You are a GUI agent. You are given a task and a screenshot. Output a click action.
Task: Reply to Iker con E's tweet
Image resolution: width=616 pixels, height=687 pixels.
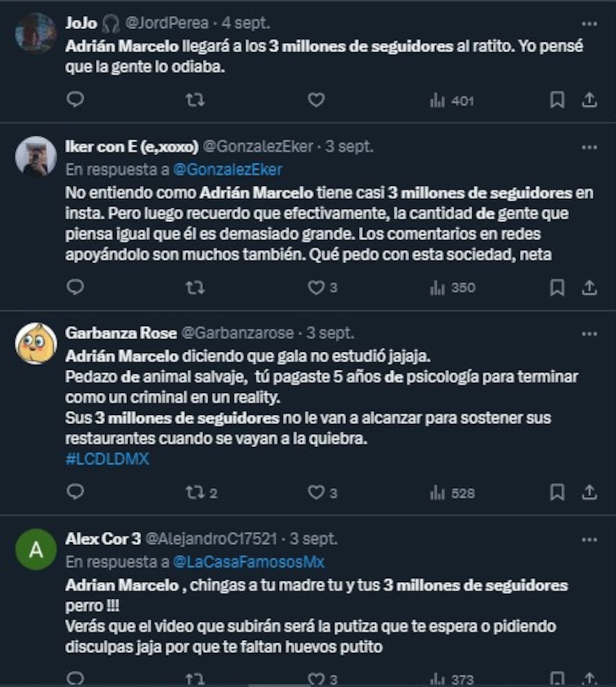(75, 287)
